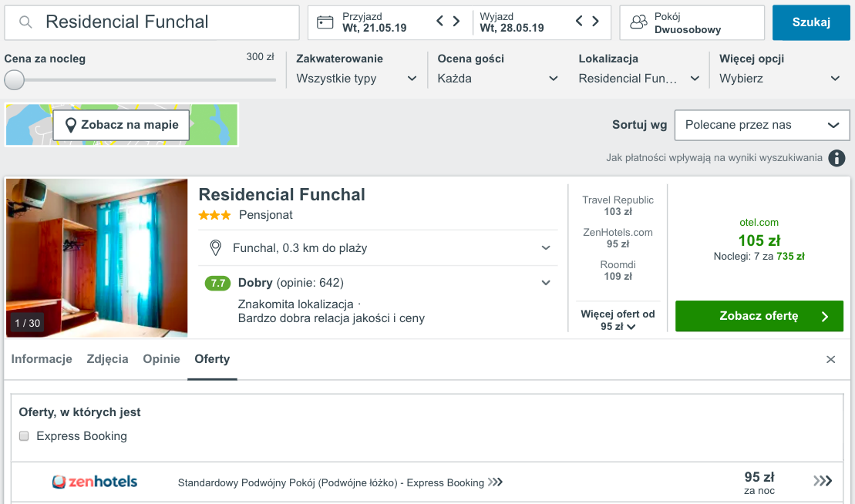Click the Residencial Funchal hotel title
This screenshot has height=504, width=855.
281,194
